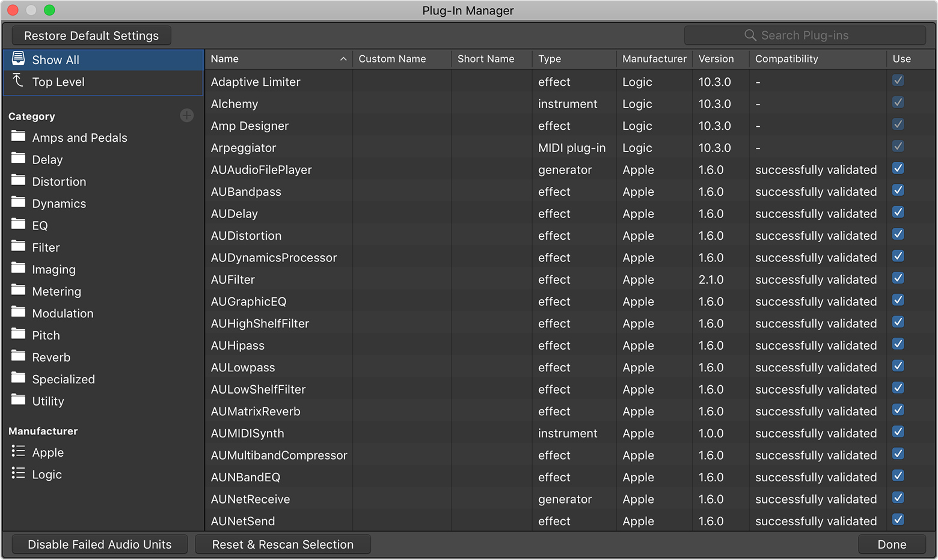Screen dimensions: 938x560
Task: Select the AUDynamicsProcessor row
Action: (x=569, y=258)
